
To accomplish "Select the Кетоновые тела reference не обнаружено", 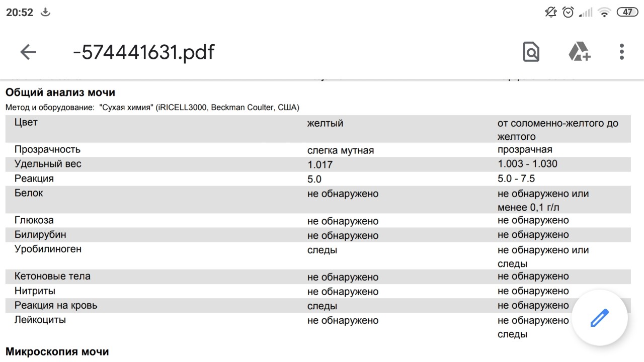I will pos(533,277).
